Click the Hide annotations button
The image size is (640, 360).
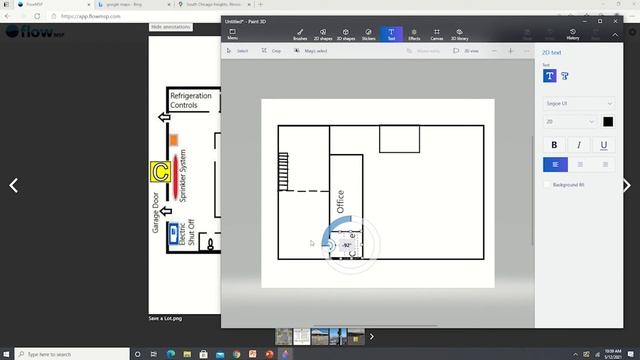[x=171, y=27]
